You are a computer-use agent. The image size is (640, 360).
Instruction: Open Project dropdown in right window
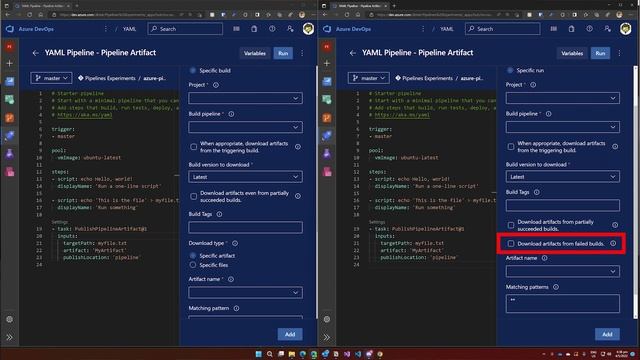[562, 98]
